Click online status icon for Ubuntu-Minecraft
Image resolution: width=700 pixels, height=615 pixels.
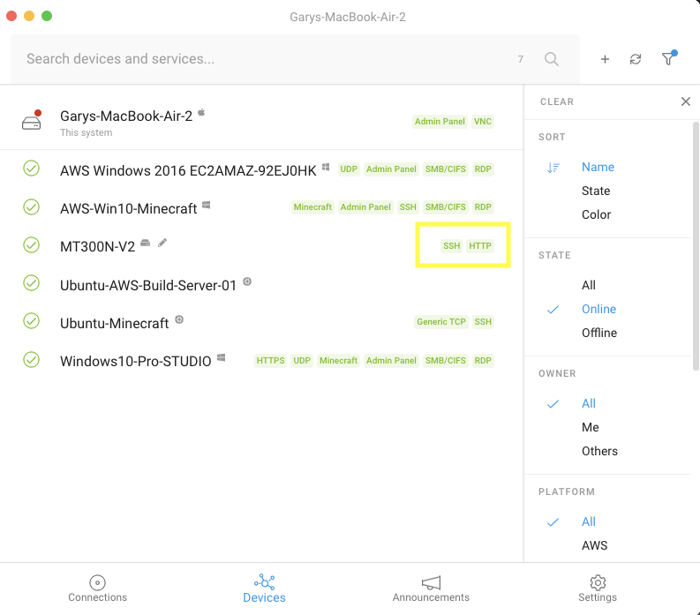(x=31, y=321)
